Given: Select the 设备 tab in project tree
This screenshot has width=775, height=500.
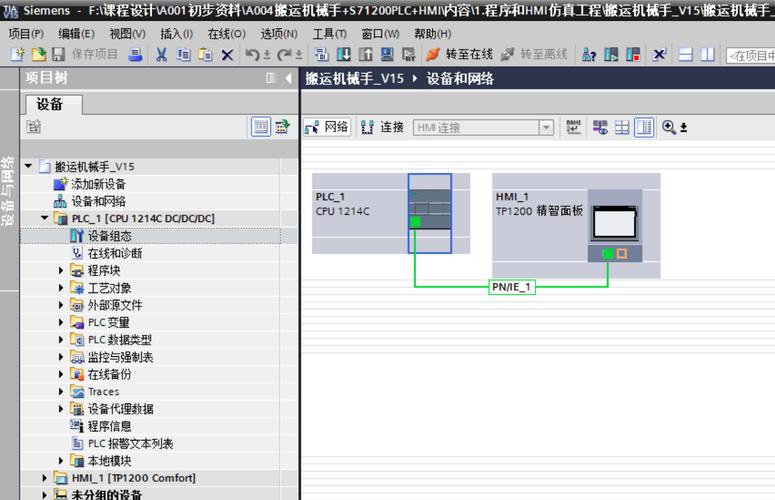Looking at the screenshot, I should pyautogui.click(x=53, y=104).
